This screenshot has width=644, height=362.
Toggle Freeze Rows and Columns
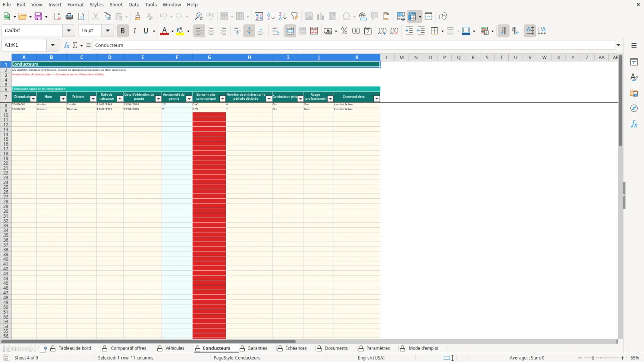click(412, 16)
